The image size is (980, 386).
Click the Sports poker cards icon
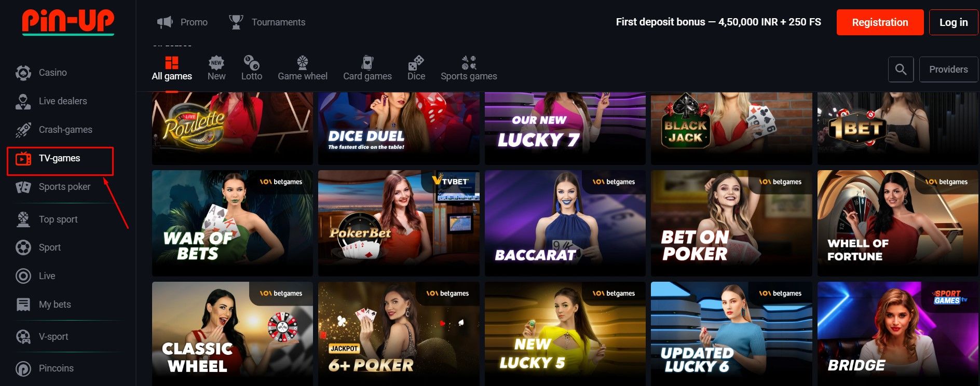[23, 187]
